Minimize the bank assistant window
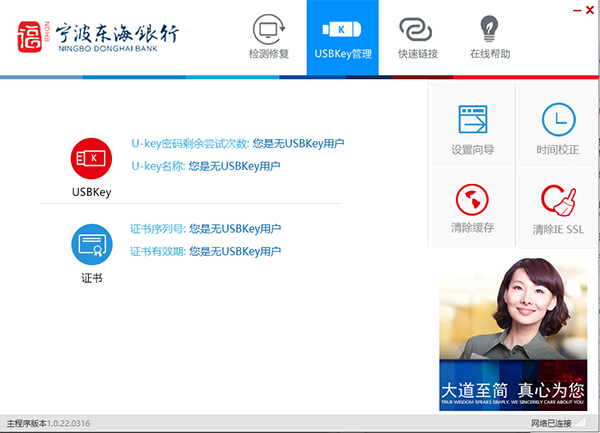Screen dimensions: 600x433 (x=577, y=10)
